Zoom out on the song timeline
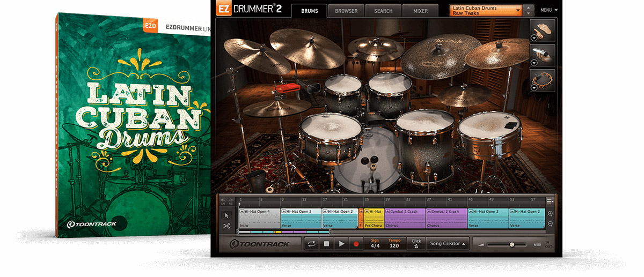The image size is (644, 277). (x=550, y=224)
